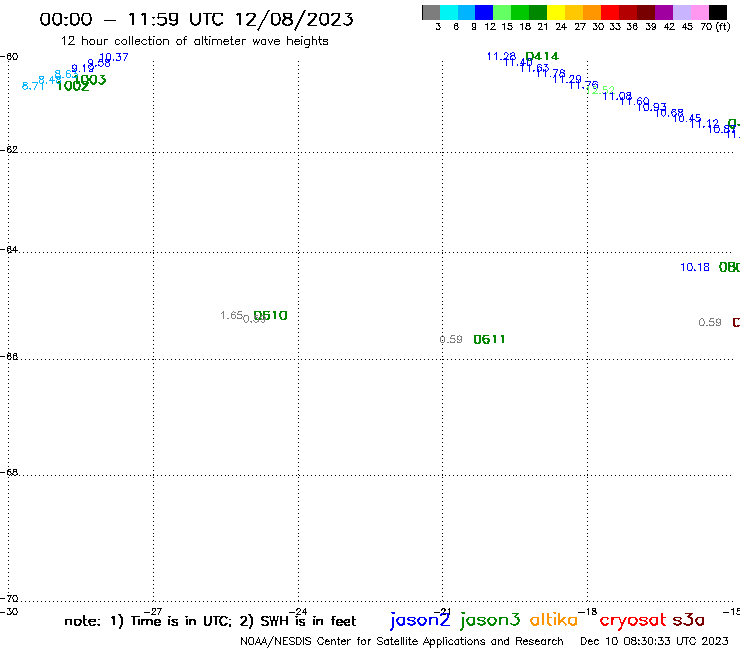Click the green time label '0610'
This screenshot has height=650, width=740.
pos(270,315)
